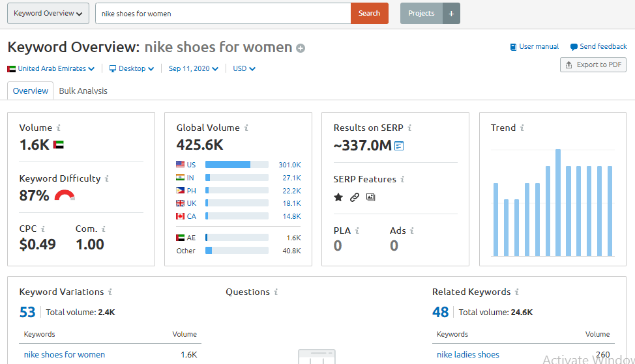635x364 pixels.
Task: Click the plus icon beside keyword title
Action: point(301,48)
